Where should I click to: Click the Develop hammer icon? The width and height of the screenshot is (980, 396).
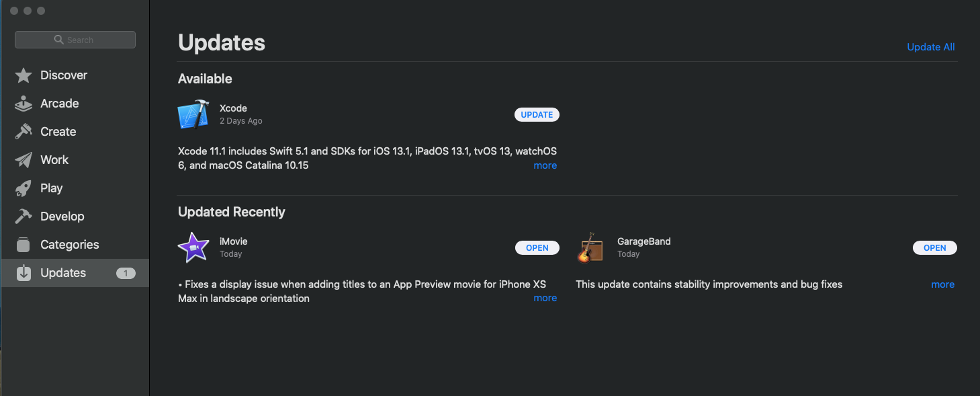tap(24, 216)
